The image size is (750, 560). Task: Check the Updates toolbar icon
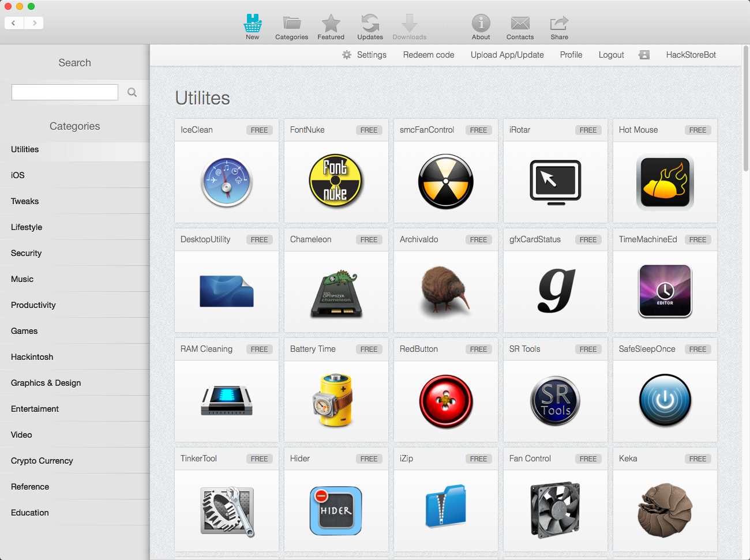click(370, 23)
